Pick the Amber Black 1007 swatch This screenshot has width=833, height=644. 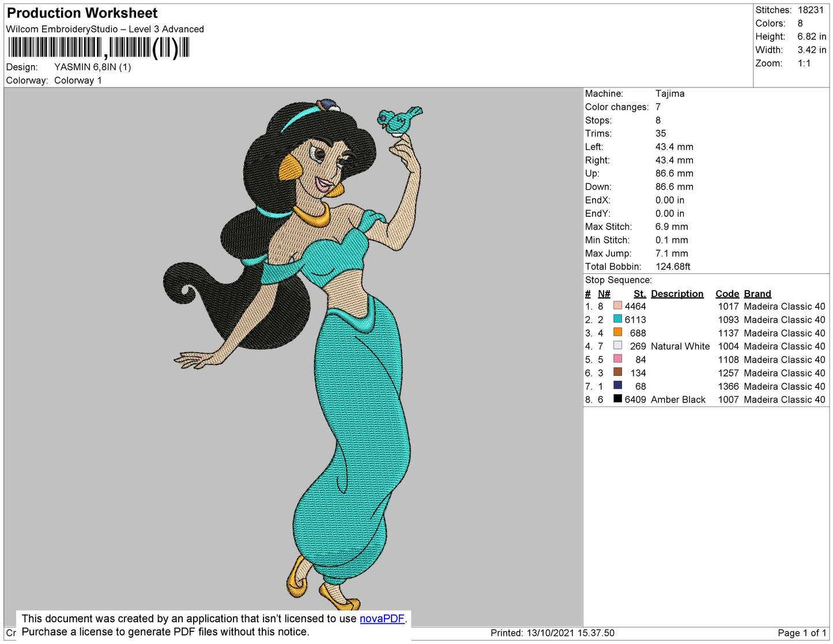(617, 398)
